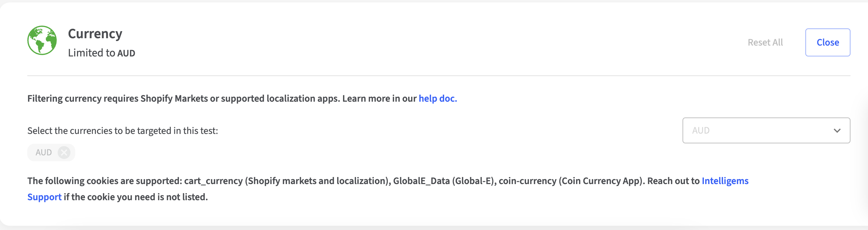Click the 'Limited to AUD' subtitle
The image size is (868, 230).
(x=92, y=53)
